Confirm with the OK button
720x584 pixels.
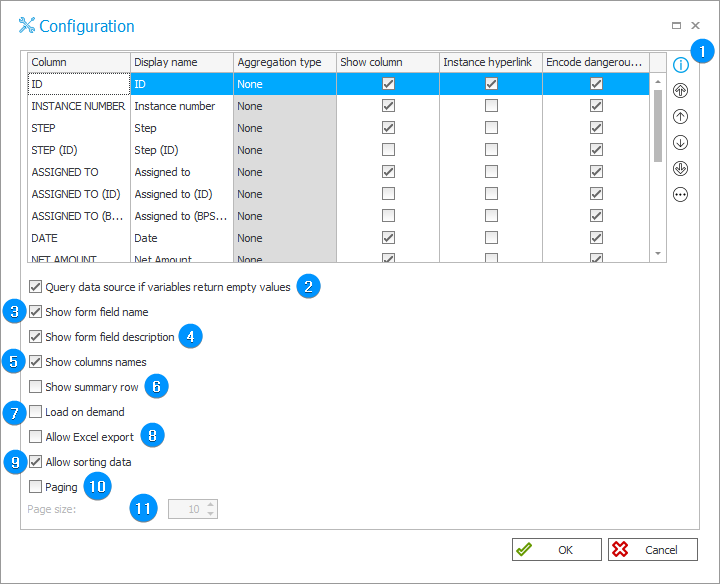coord(557,550)
